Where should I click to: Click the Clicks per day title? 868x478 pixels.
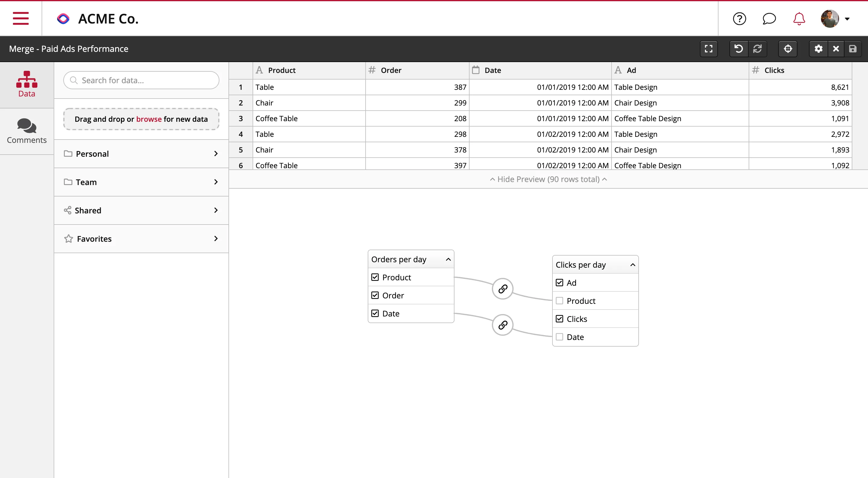click(580, 265)
